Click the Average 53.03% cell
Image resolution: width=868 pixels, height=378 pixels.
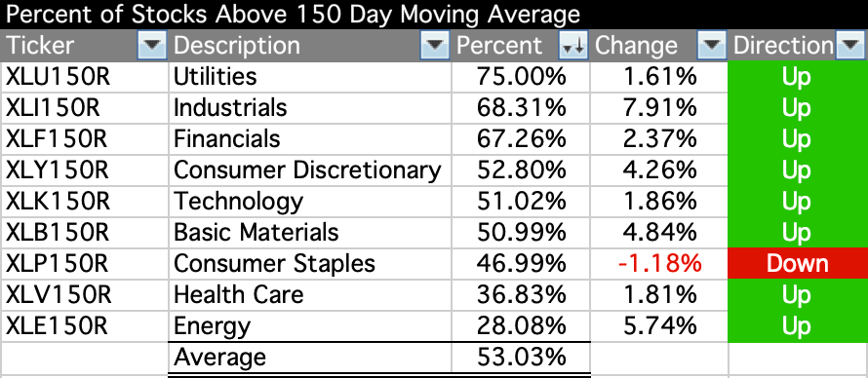tap(521, 357)
